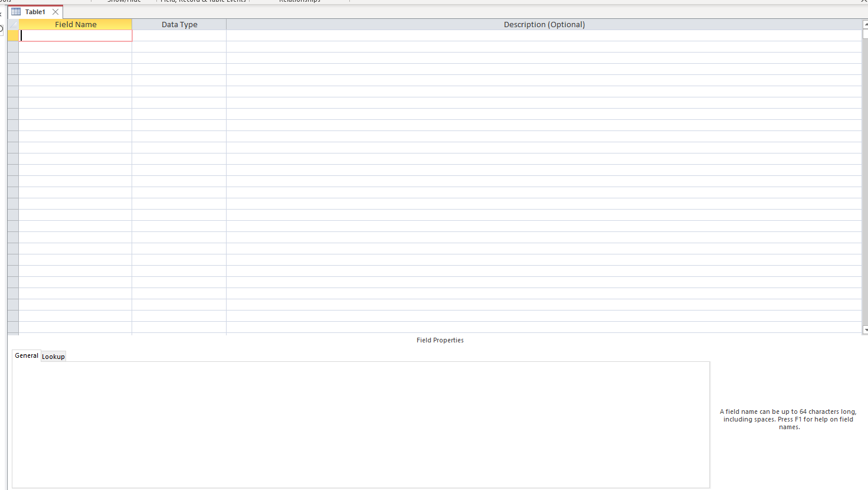Select the Data Type column header
Viewport: 868px width, 490px height.
[x=179, y=24]
